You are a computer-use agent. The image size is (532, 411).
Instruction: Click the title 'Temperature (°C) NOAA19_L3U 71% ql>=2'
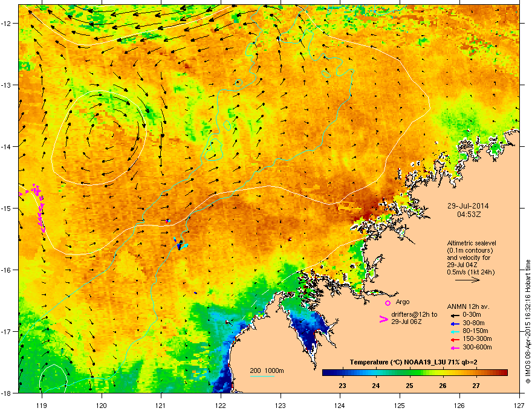pos(414,363)
